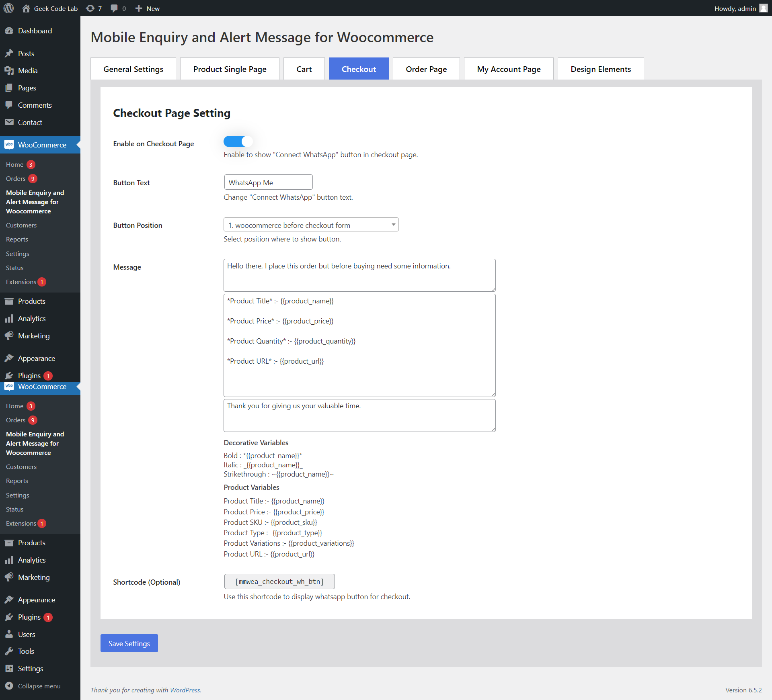This screenshot has width=772, height=700.
Task: Click the first Marketing megaphone icon
Action: (x=9, y=336)
